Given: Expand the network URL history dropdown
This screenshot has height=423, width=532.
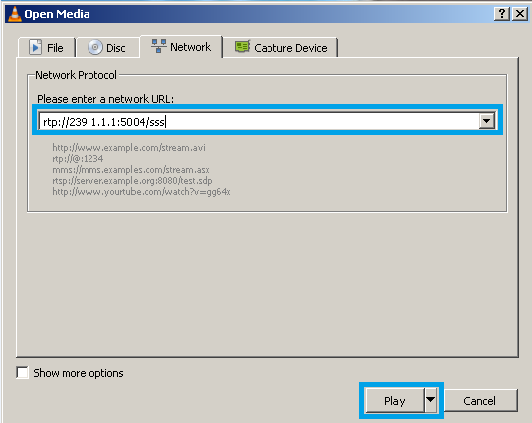Looking at the screenshot, I should (487, 121).
